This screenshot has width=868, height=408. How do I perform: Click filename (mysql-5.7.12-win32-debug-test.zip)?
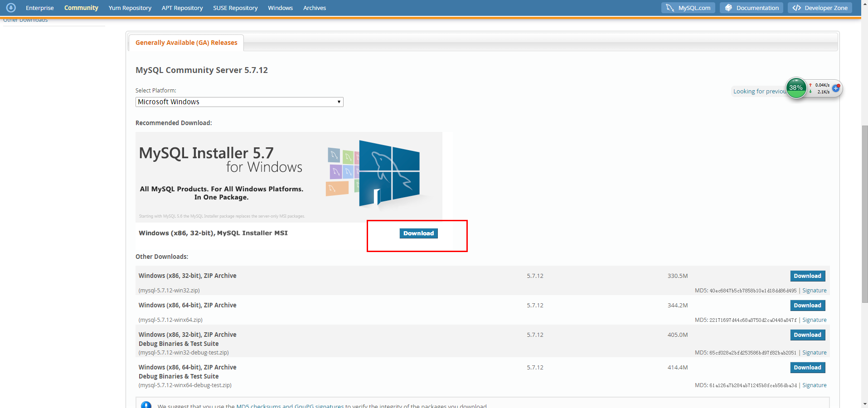click(x=184, y=353)
